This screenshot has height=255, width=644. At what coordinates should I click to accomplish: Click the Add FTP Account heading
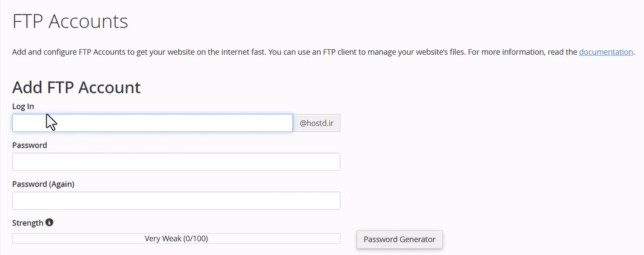coord(76,87)
